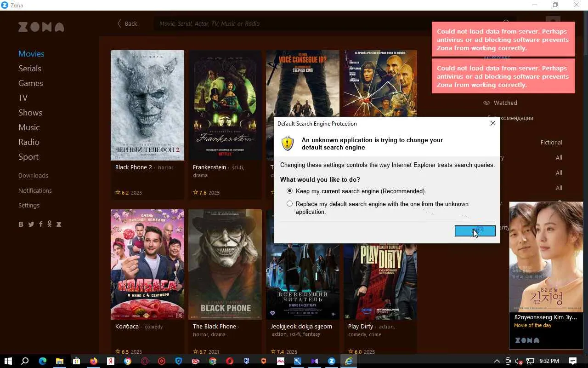The image size is (588, 368).
Task: Open the Twitter bird icon in sidebar
Action: pos(31,224)
